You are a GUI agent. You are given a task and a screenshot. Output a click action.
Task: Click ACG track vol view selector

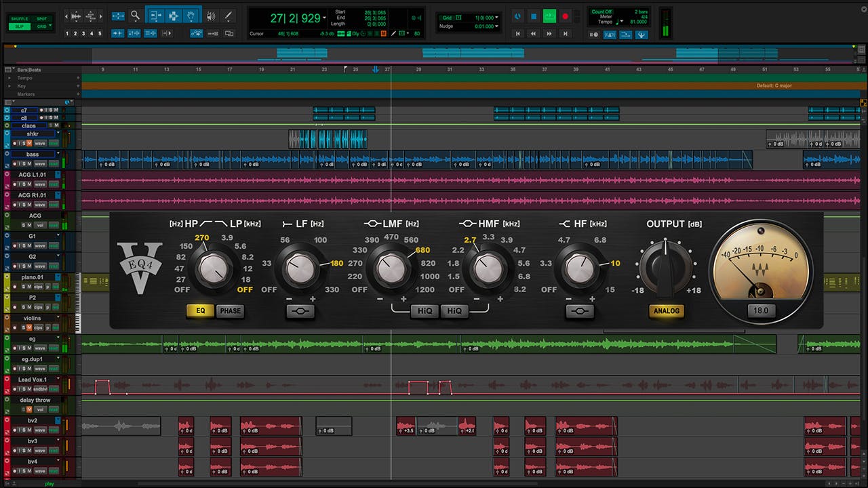pyautogui.click(x=40, y=225)
